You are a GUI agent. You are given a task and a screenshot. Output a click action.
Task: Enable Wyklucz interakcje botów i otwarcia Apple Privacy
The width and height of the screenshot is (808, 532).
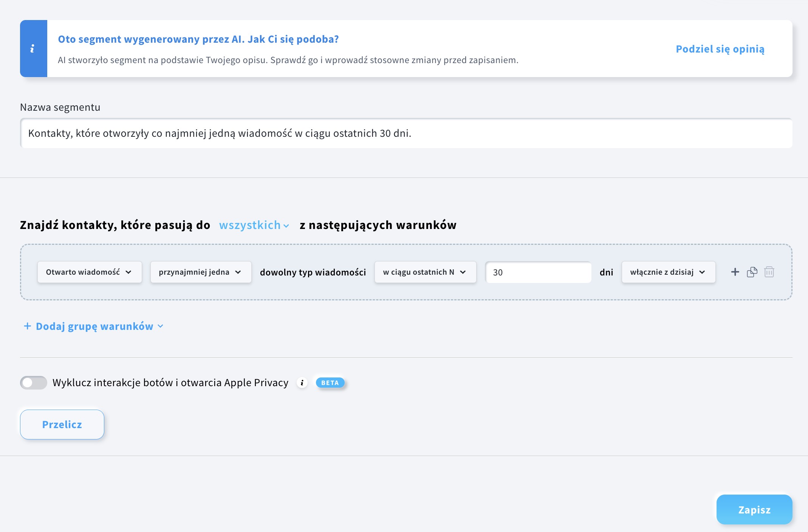click(33, 382)
